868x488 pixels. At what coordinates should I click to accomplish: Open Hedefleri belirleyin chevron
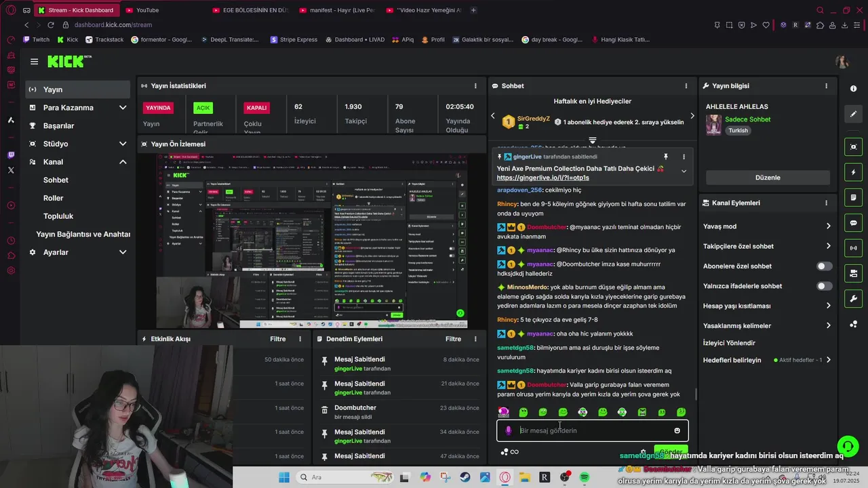tap(828, 360)
